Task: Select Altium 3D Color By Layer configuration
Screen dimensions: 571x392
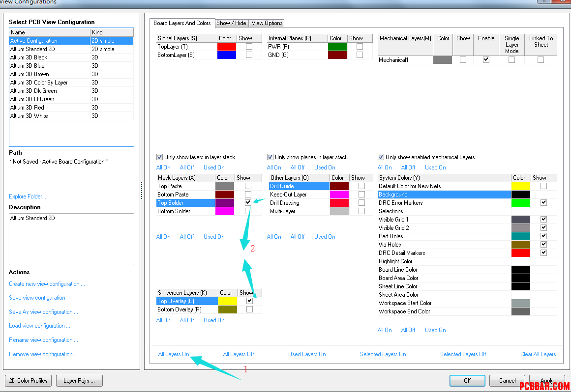Action: 71,83
